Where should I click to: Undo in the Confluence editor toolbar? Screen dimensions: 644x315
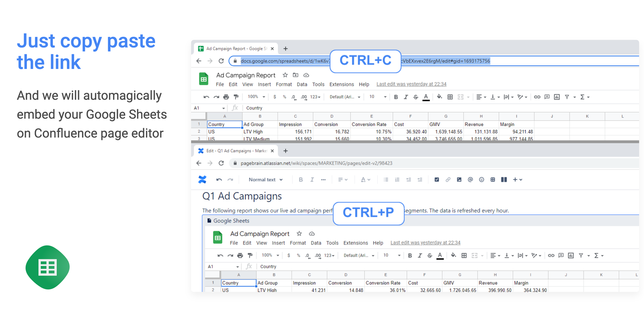point(219,180)
